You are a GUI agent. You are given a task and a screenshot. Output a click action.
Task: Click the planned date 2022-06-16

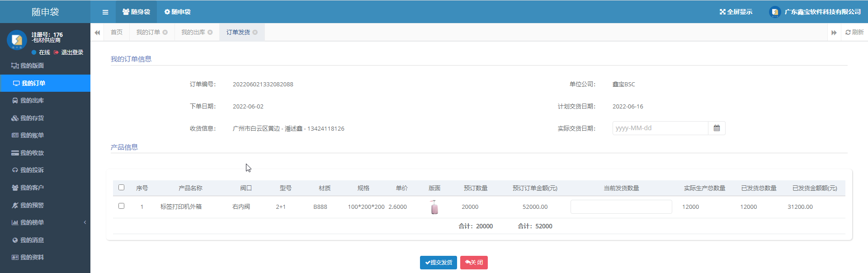(x=627, y=107)
